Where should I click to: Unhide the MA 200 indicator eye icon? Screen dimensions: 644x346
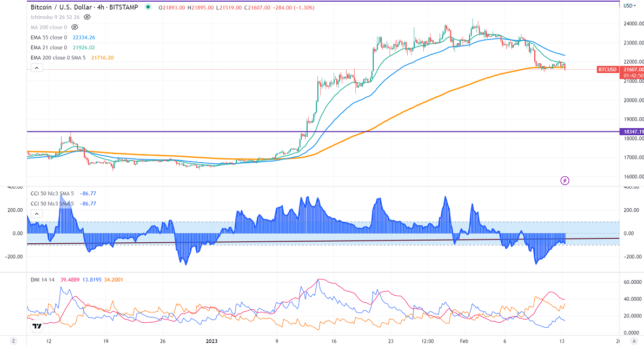pyautogui.click(x=75, y=28)
